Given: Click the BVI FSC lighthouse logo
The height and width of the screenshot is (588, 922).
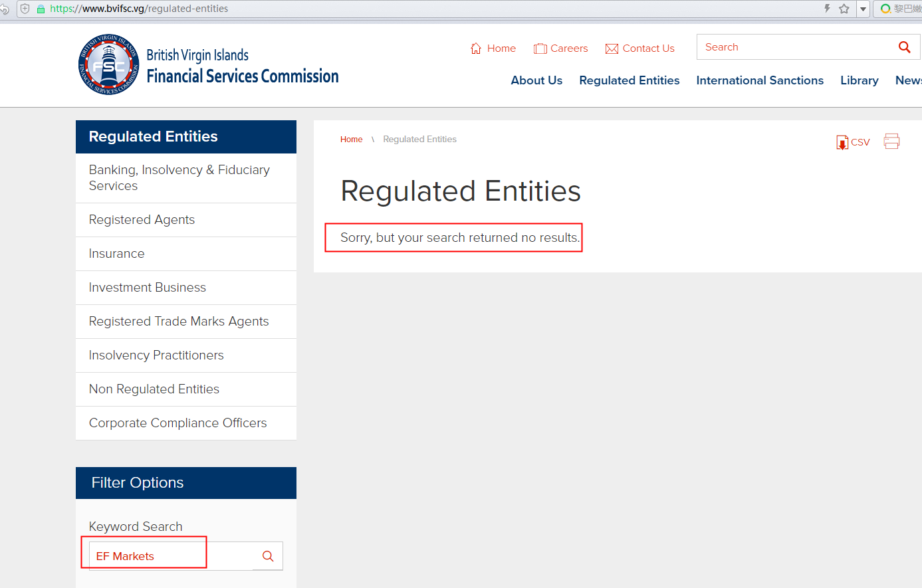Looking at the screenshot, I should click(x=109, y=64).
